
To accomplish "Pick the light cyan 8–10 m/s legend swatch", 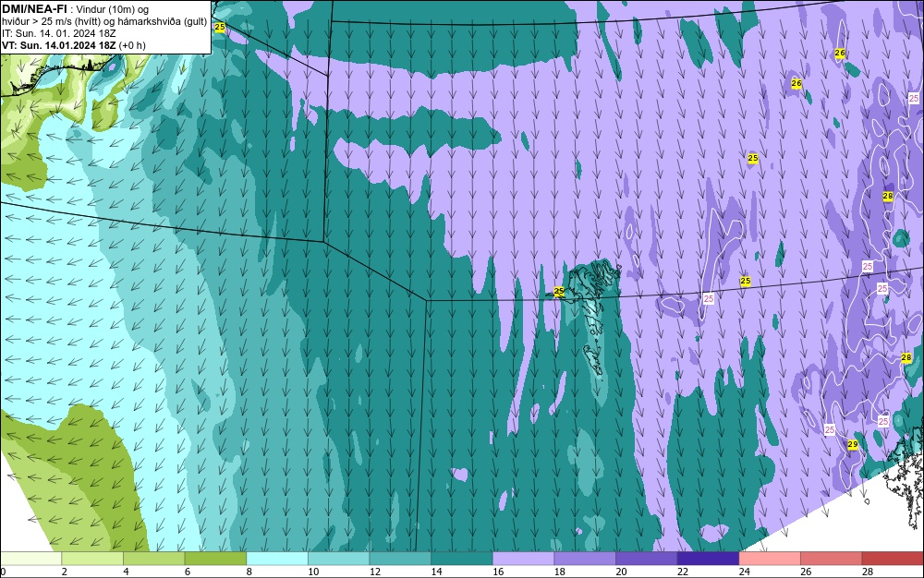I will 277,559.
